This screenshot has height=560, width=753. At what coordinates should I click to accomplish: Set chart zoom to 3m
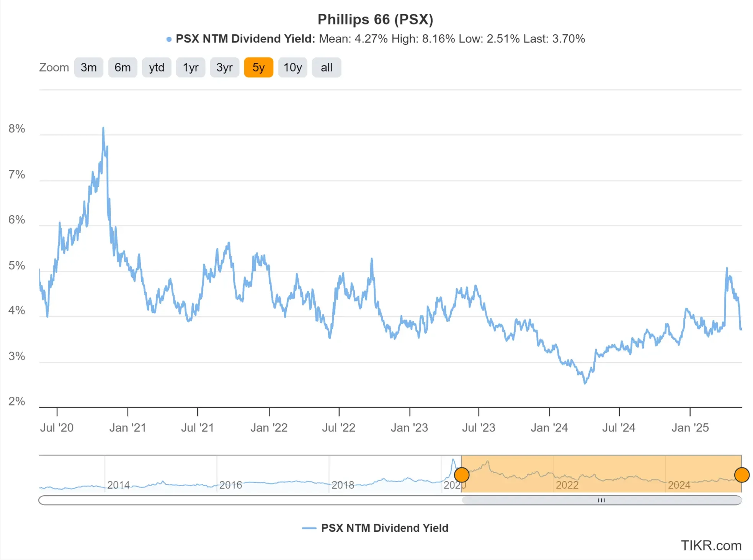pyautogui.click(x=88, y=67)
